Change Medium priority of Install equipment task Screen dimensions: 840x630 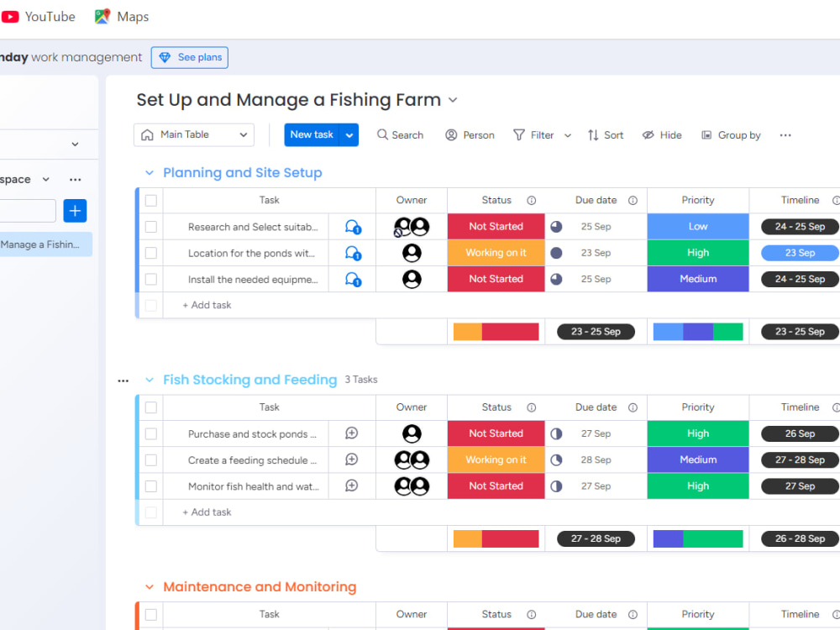[698, 279]
